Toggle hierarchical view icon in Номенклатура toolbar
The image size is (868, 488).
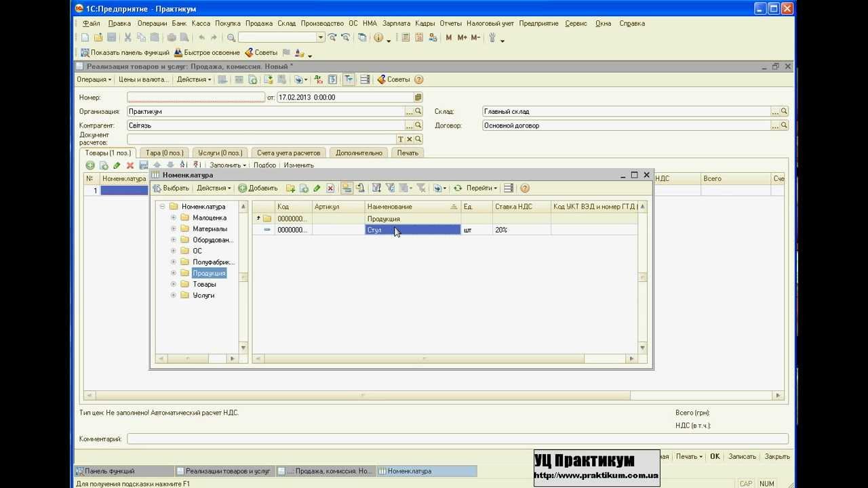(347, 188)
